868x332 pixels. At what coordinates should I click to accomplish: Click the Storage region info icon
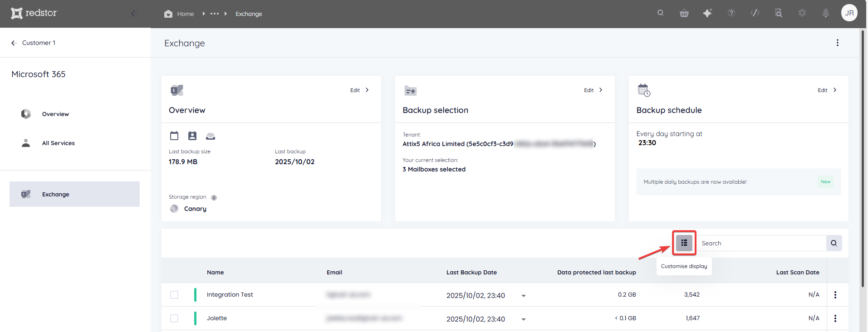(x=214, y=198)
